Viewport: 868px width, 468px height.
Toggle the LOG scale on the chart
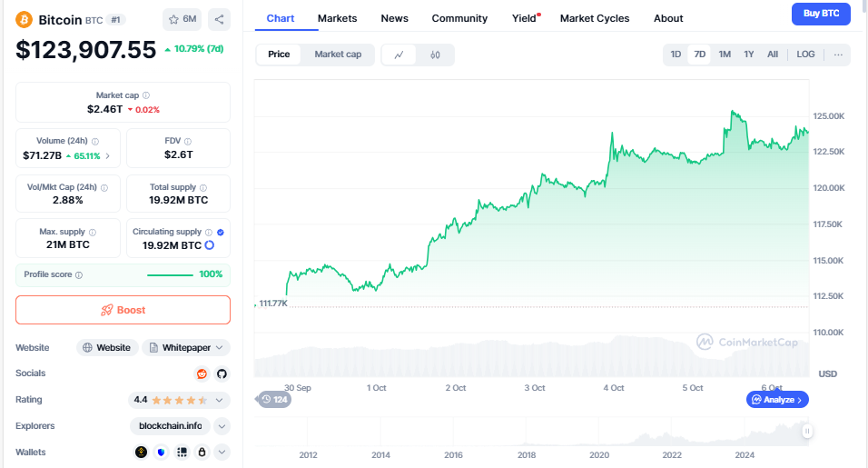(x=805, y=55)
